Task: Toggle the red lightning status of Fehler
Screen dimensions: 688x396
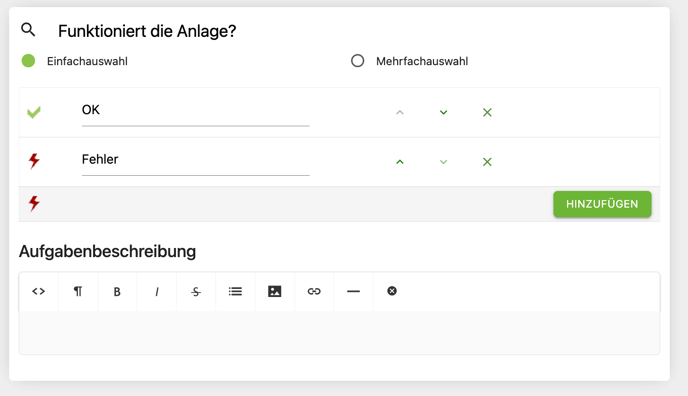Action: (34, 161)
